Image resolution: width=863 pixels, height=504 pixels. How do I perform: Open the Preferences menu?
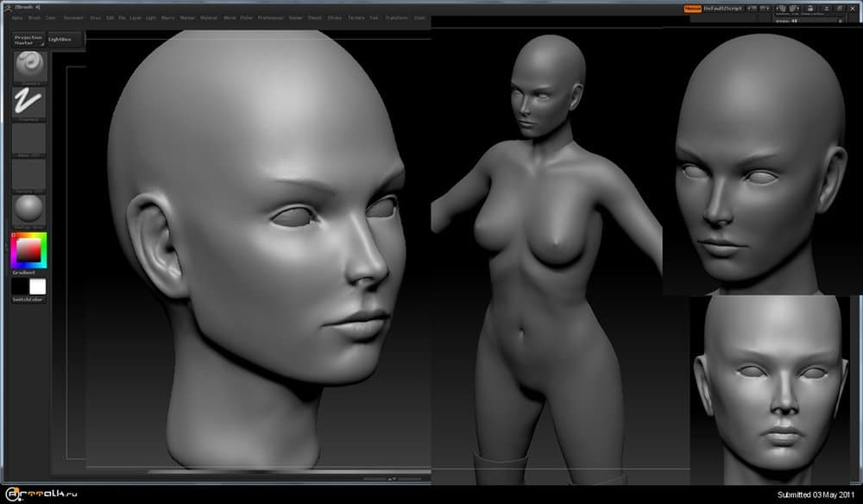[x=271, y=18]
